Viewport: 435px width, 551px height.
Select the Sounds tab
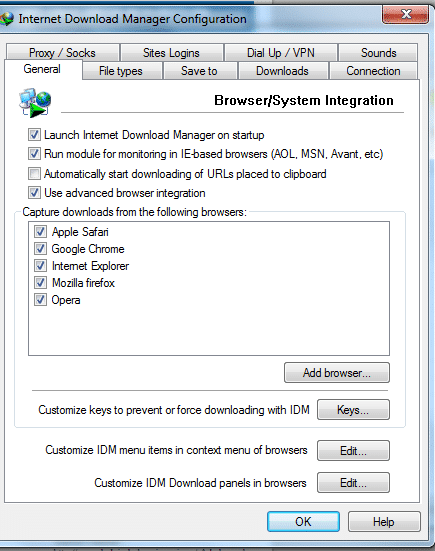(x=378, y=53)
